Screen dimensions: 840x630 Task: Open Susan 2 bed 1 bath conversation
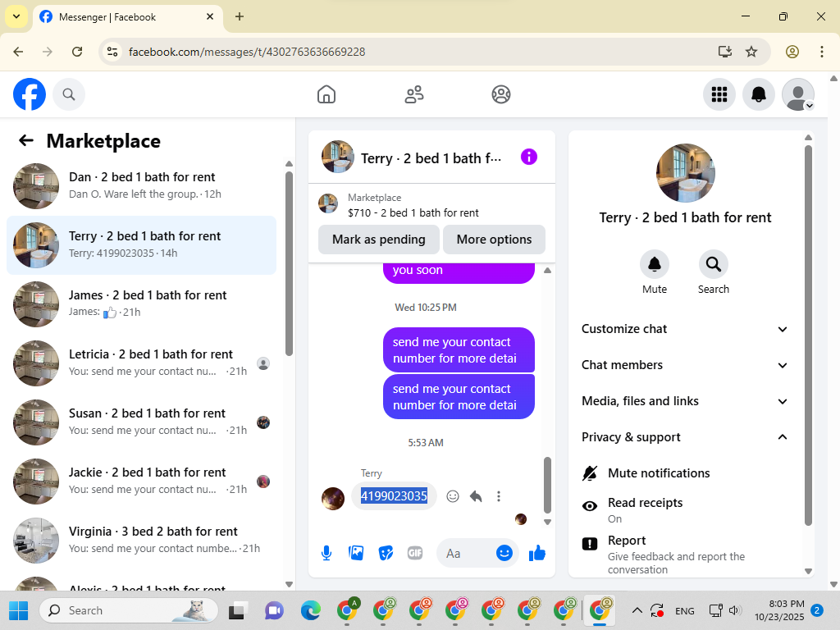(141, 422)
